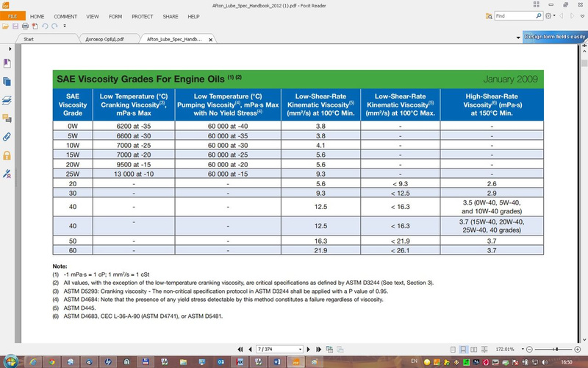Click the Print icon
Screen dimensions: 588x368
[x=24, y=26]
